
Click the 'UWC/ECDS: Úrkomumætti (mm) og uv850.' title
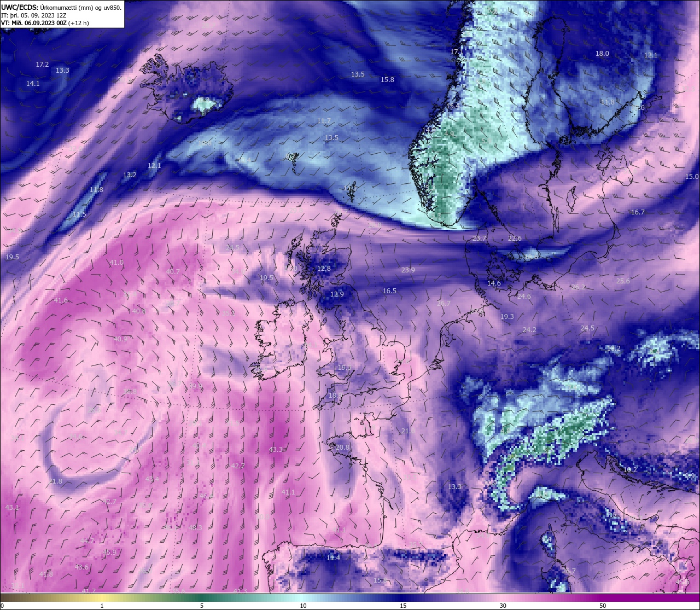pyautogui.click(x=61, y=7)
